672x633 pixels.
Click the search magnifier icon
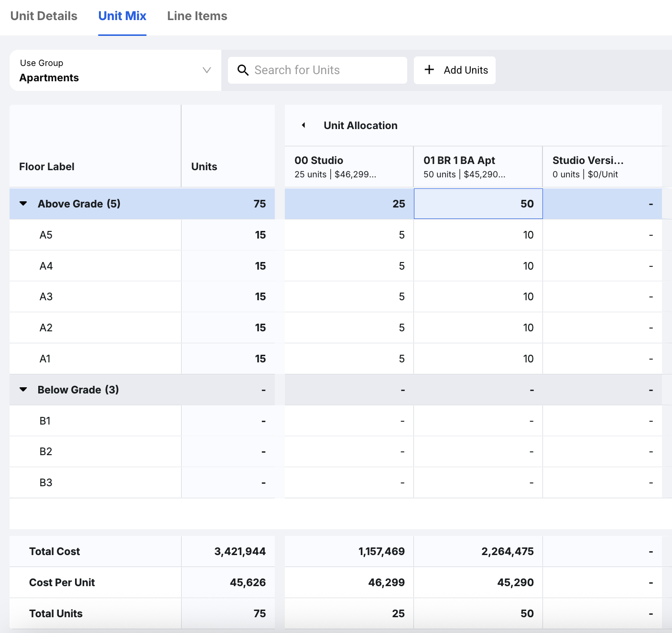click(x=243, y=70)
